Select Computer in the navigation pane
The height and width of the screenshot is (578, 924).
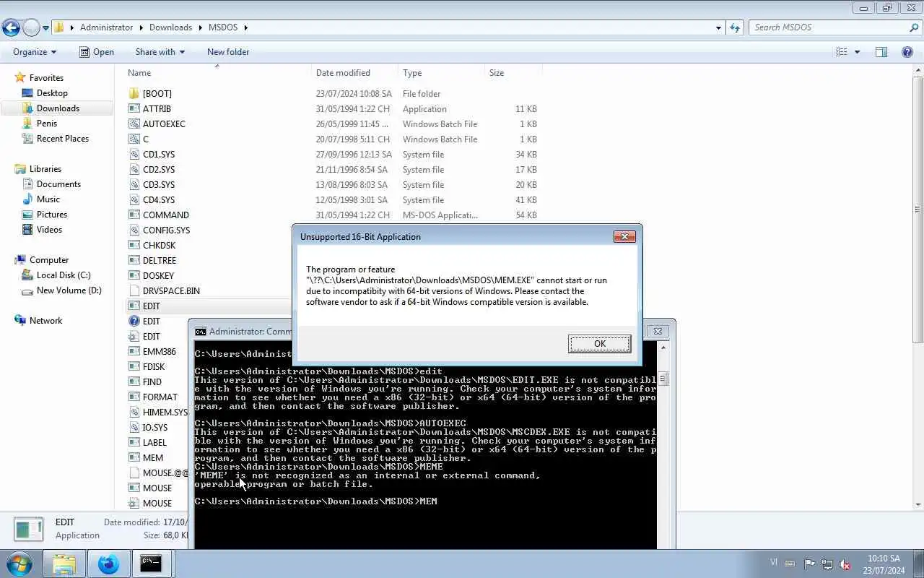49,260
